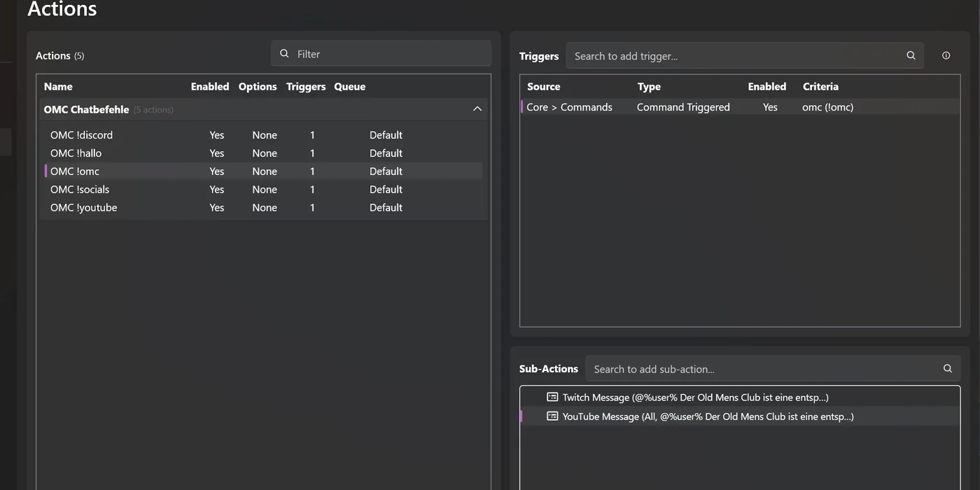The width and height of the screenshot is (980, 490).
Task: Select the Twitch Message sub-action icon
Action: pyautogui.click(x=552, y=397)
